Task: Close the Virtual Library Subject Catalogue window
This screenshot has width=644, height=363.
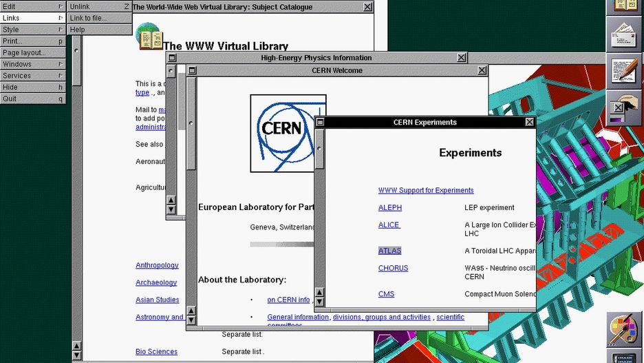Action: tap(367, 7)
